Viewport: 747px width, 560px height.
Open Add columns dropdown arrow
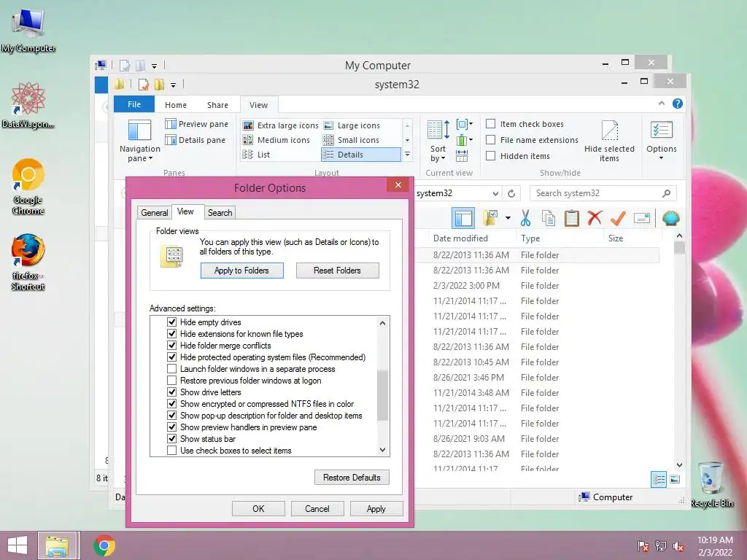pyautogui.click(x=471, y=140)
